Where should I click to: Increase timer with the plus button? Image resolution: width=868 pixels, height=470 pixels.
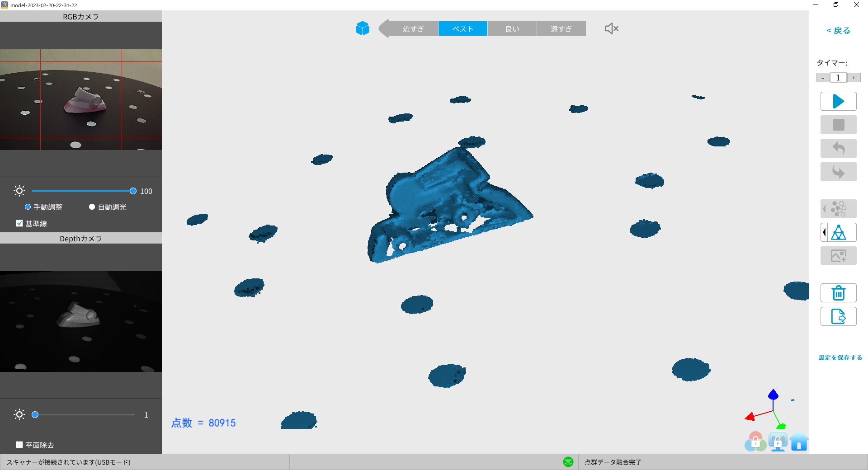coord(854,78)
